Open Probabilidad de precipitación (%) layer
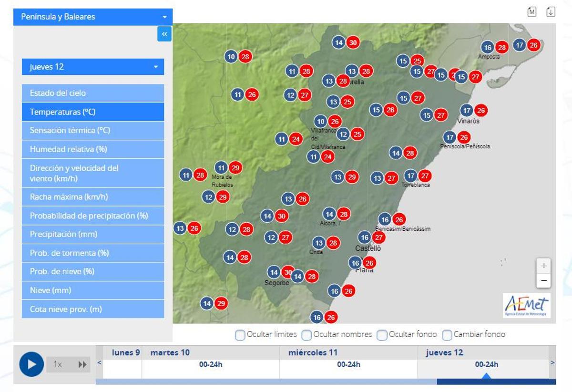The image size is (572, 392). tap(93, 216)
